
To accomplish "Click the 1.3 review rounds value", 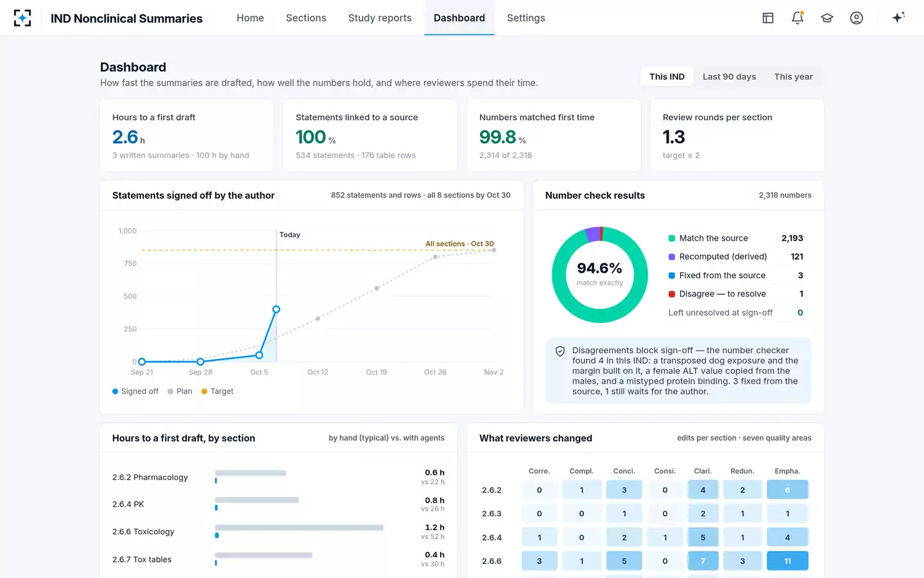I will click(674, 137).
